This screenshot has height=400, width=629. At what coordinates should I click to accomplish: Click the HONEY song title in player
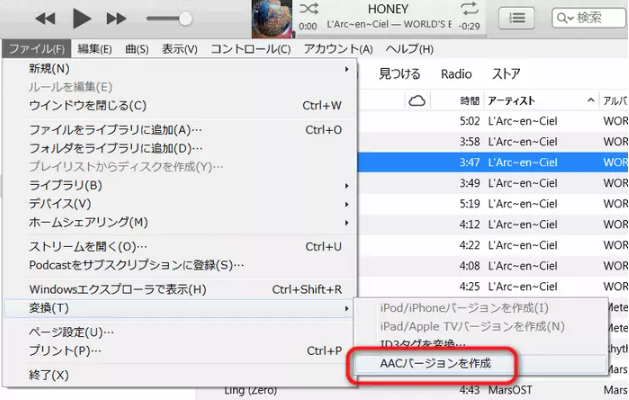point(388,9)
